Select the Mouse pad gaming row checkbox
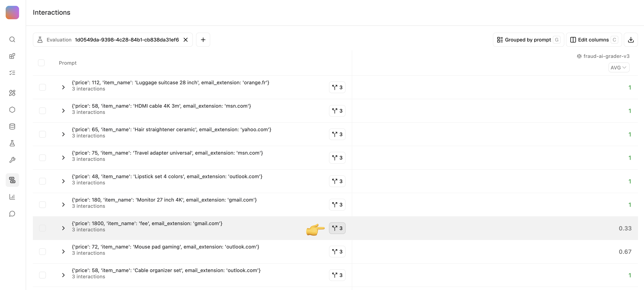This screenshot has width=644, height=290. 42,252
